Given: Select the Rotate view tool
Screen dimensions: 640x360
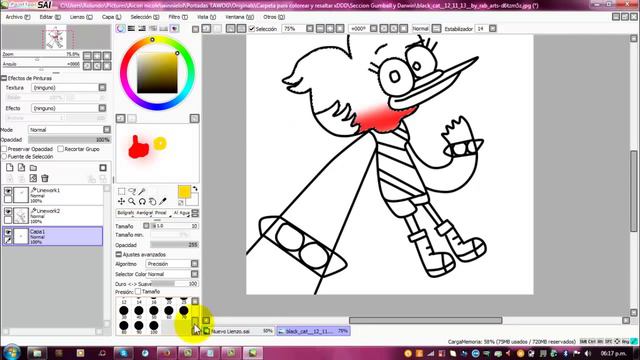Looking at the screenshot, I should tap(142, 201).
